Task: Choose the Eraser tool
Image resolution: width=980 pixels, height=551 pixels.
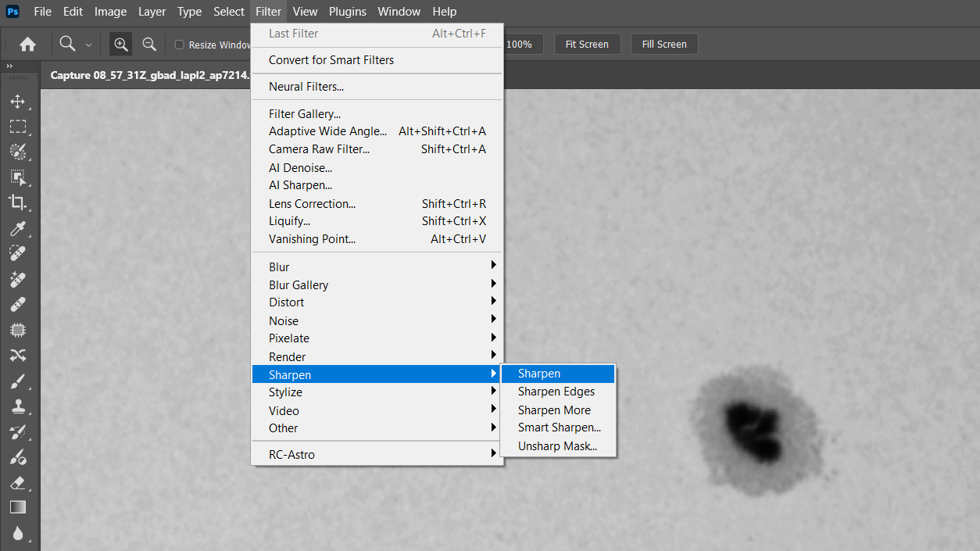Action: tap(18, 482)
